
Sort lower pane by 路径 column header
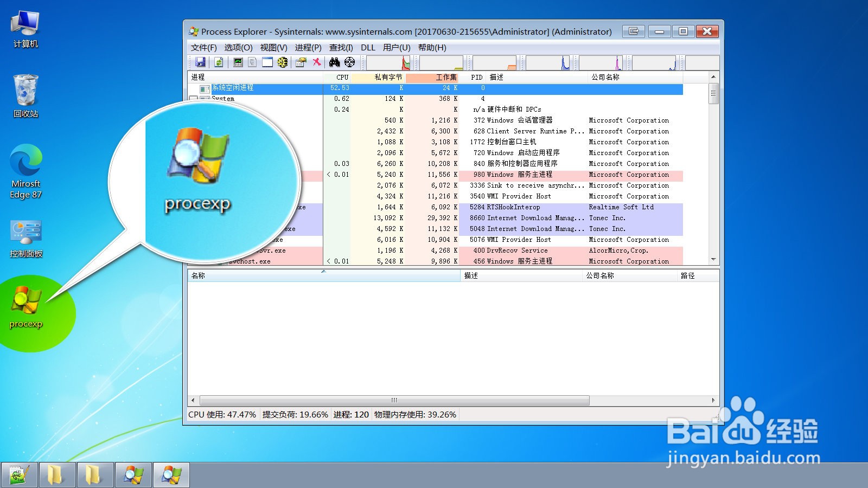[x=698, y=275]
